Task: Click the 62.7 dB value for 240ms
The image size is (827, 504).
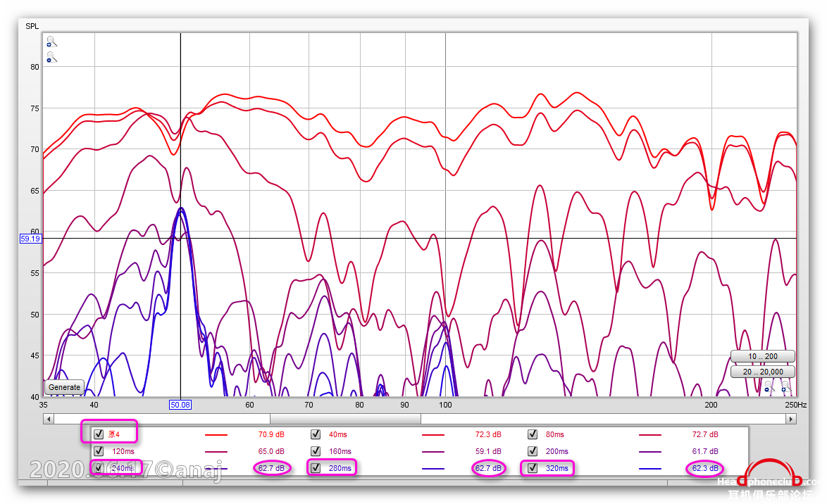Action: tap(271, 468)
